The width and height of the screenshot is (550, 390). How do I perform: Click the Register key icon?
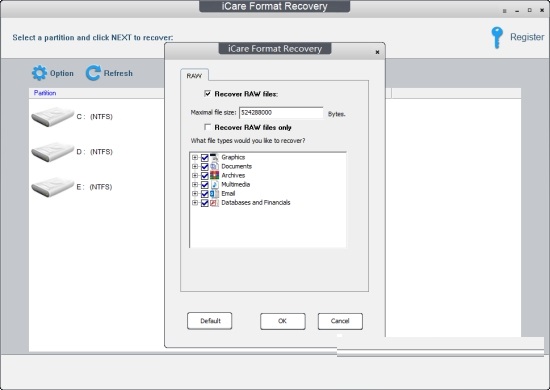click(x=497, y=38)
